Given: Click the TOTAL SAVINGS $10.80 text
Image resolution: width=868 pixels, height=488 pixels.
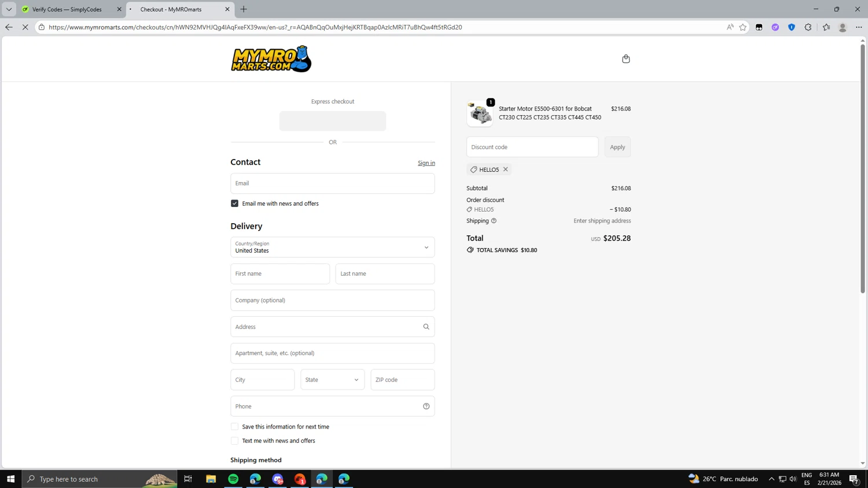Looking at the screenshot, I should click(x=507, y=250).
